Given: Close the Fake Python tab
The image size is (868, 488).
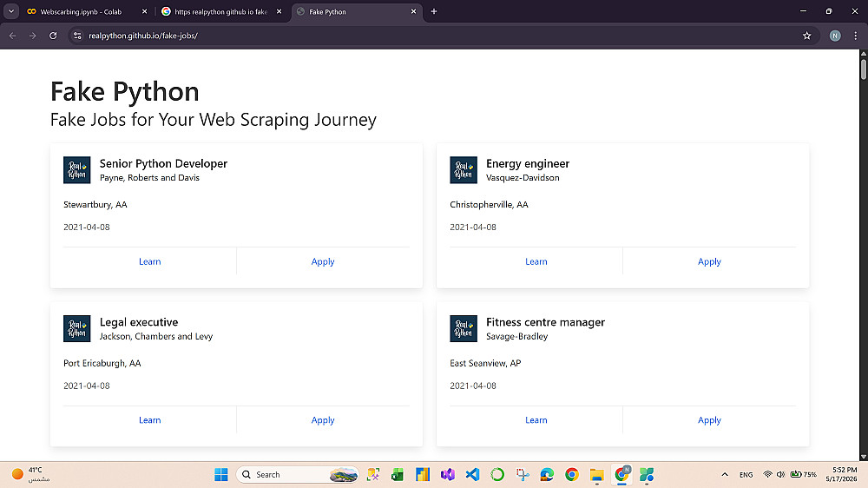Looking at the screenshot, I should pyautogui.click(x=413, y=11).
